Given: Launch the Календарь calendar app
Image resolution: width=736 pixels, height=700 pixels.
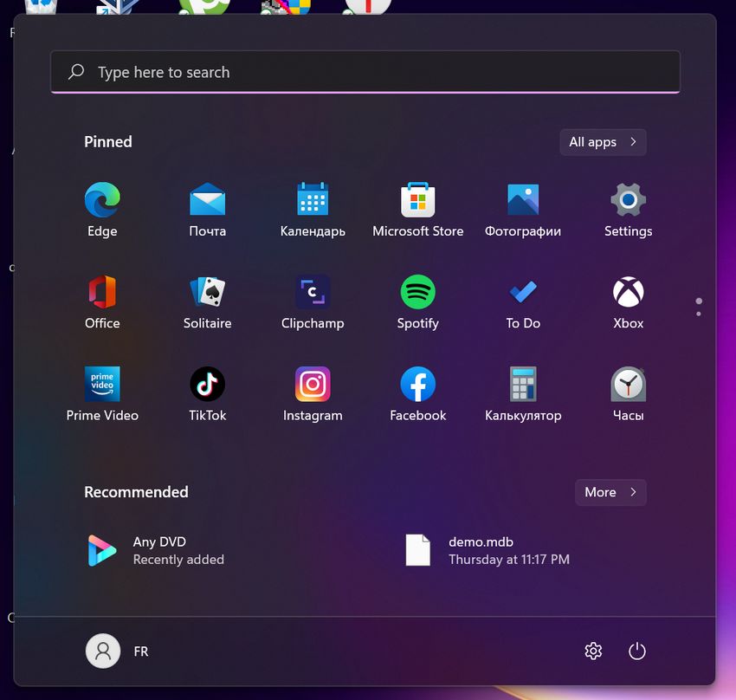Looking at the screenshot, I should coord(313,210).
